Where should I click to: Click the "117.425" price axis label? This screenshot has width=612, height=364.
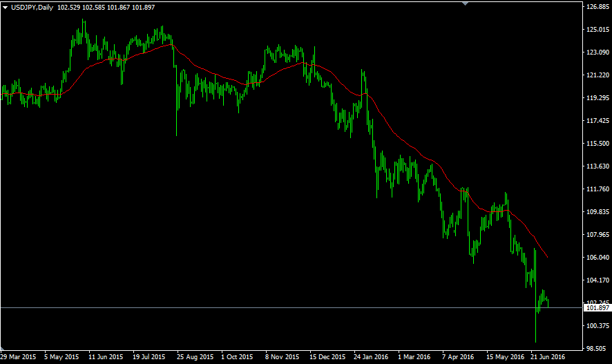point(597,121)
